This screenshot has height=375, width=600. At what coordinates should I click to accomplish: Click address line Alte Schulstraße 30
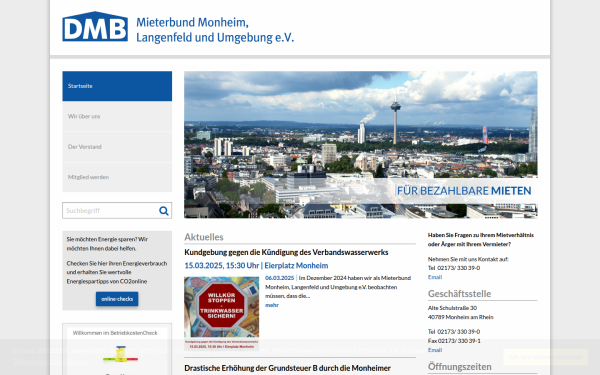pyautogui.click(x=452, y=308)
